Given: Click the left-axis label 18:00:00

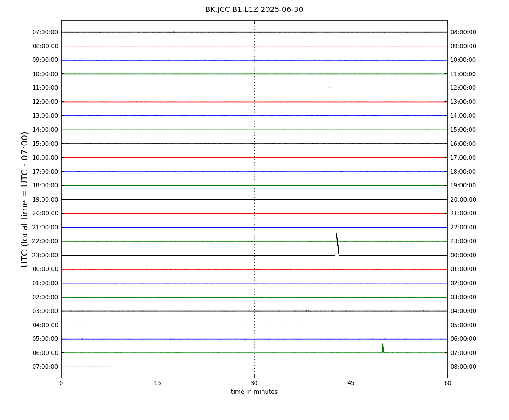Looking at the screenshot, I should pos(46,186).
